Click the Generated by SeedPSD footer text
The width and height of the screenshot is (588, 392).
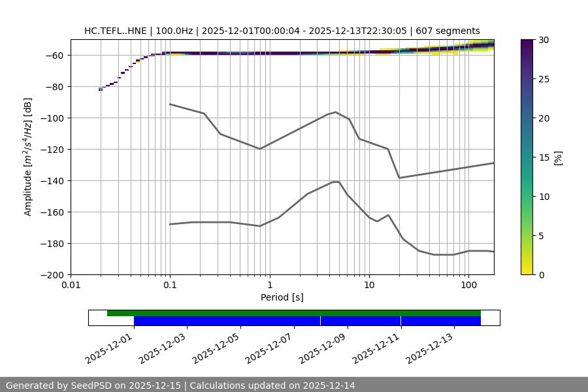(180, 385)
